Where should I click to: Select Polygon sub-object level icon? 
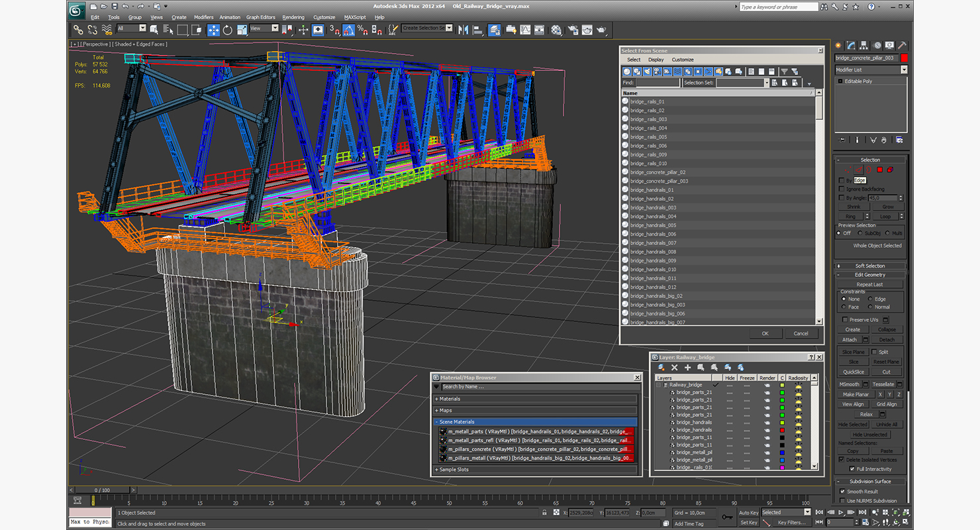(880, 170)
